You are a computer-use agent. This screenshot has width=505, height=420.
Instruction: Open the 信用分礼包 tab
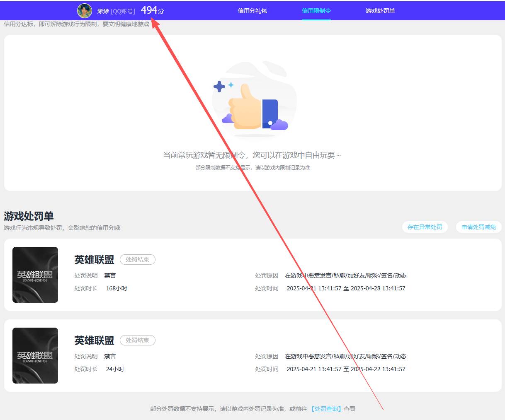click(x=252, y=11)
